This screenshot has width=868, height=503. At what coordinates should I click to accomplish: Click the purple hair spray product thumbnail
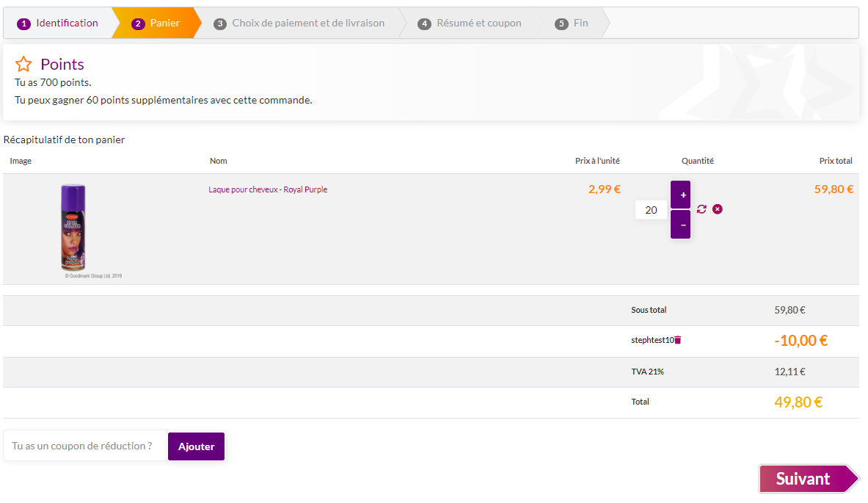tap(73, 228)
